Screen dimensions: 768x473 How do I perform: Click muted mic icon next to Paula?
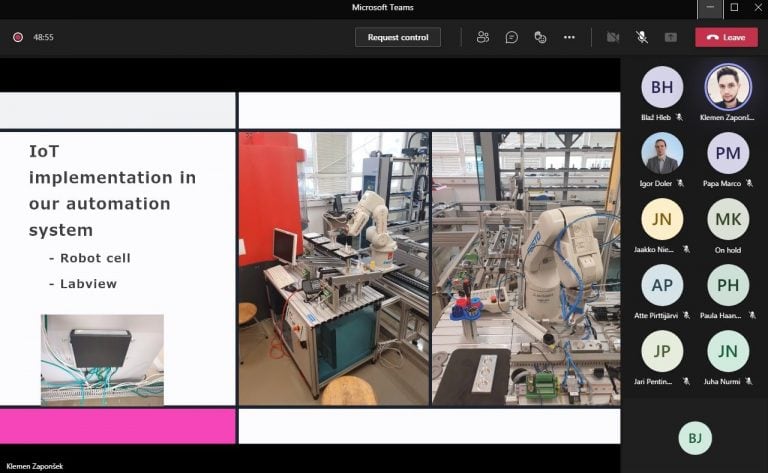[752, 315]
